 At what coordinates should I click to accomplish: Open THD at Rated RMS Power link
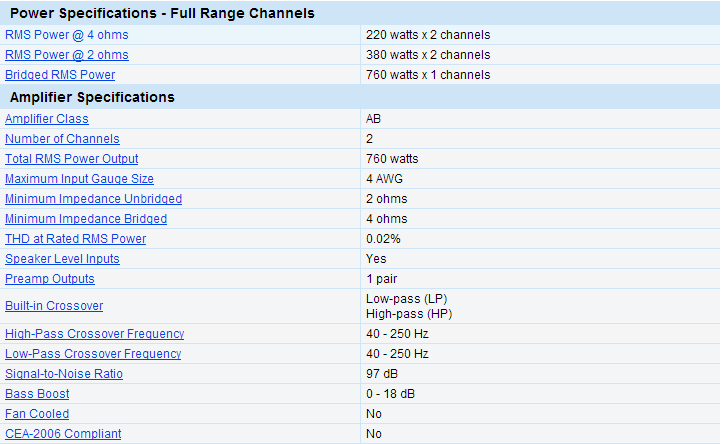[x=75, y=239]
